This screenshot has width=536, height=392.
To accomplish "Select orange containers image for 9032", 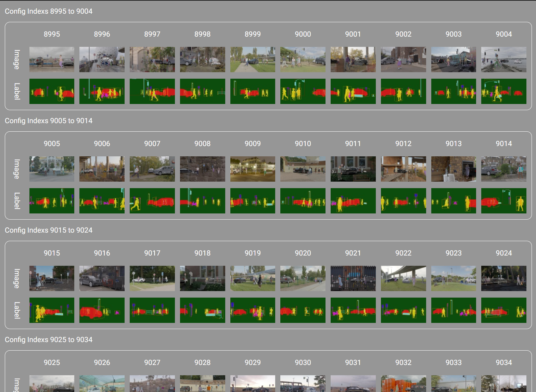I will tap(404, 384).
